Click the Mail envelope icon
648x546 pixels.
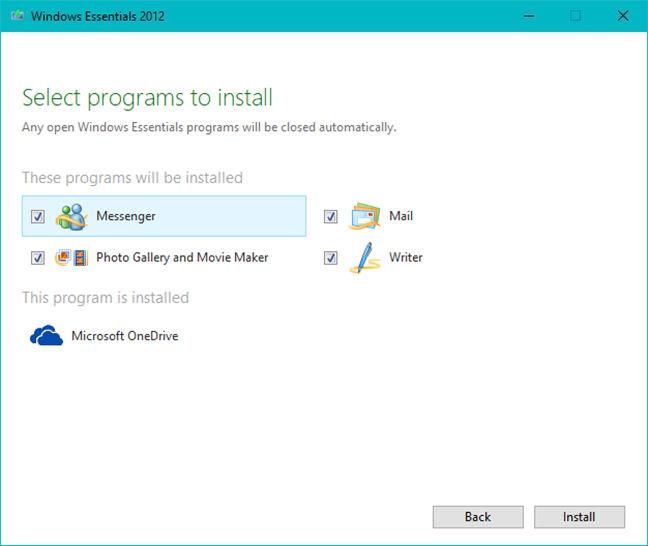click(364, 216)
